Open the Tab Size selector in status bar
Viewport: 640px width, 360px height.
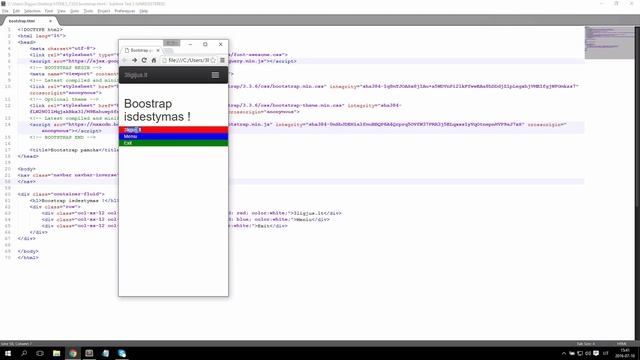[586, 344]
